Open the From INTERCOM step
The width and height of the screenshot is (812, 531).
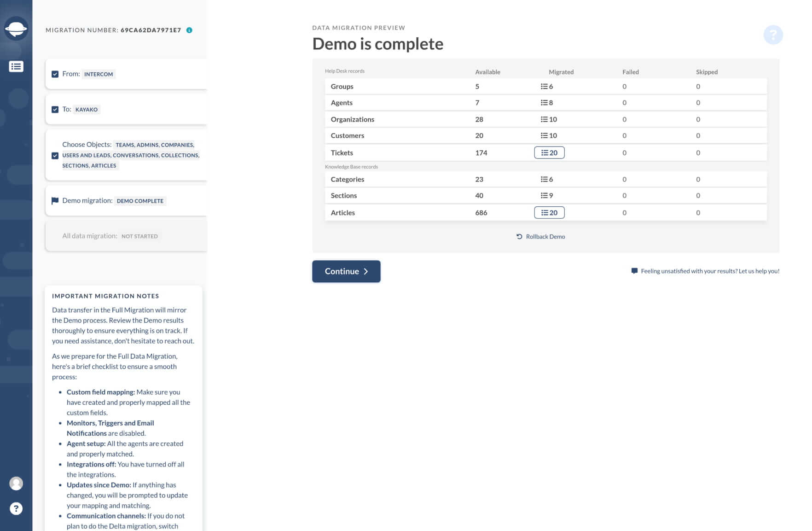click(127, 74)
